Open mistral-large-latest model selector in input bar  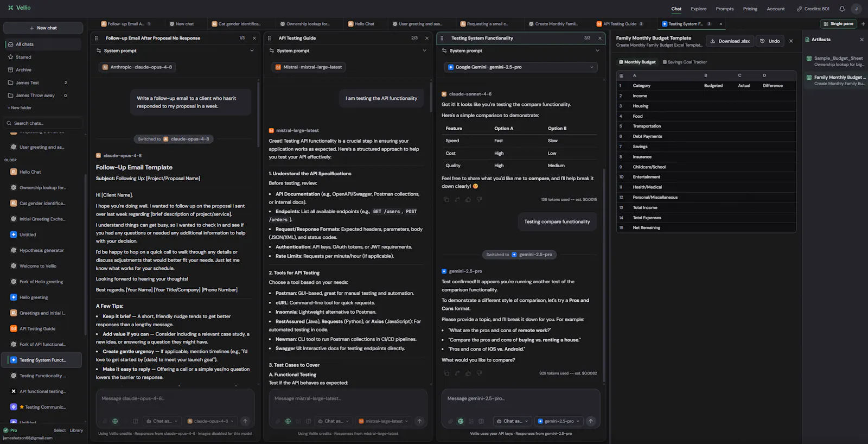point(384,421)
